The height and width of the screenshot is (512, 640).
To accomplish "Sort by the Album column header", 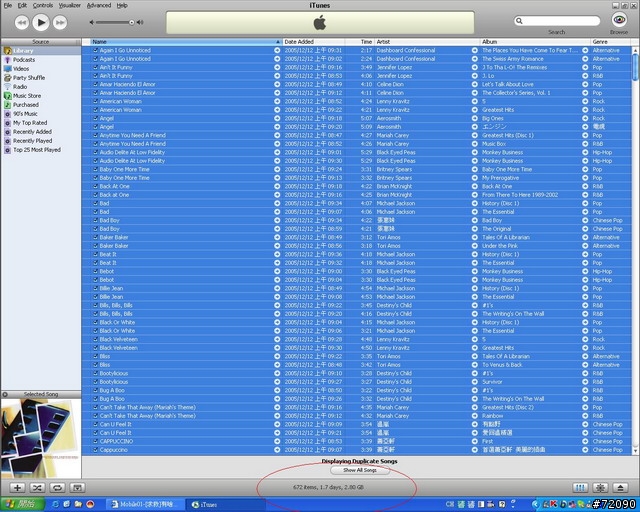I will pos(535,42).
